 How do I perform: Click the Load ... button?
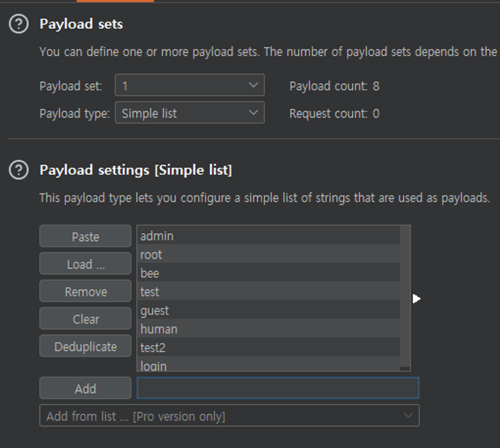click(85, 263)
